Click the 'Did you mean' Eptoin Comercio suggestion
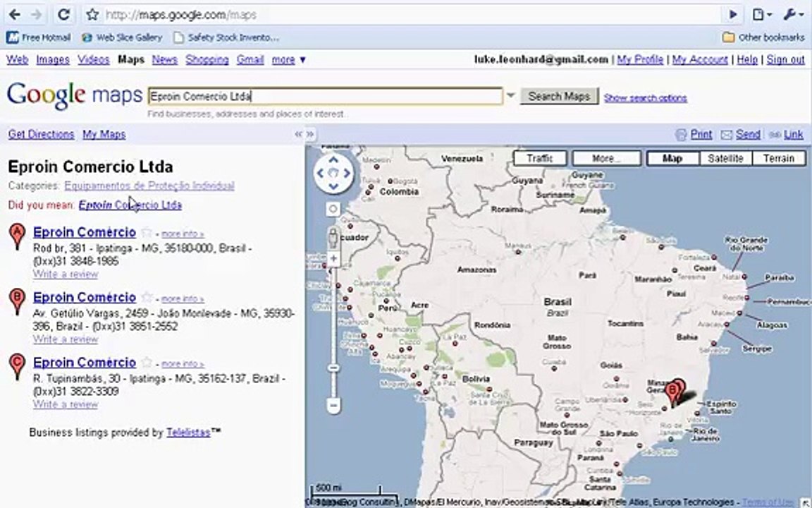Screen dimensions: 812x508 [130, 205]
